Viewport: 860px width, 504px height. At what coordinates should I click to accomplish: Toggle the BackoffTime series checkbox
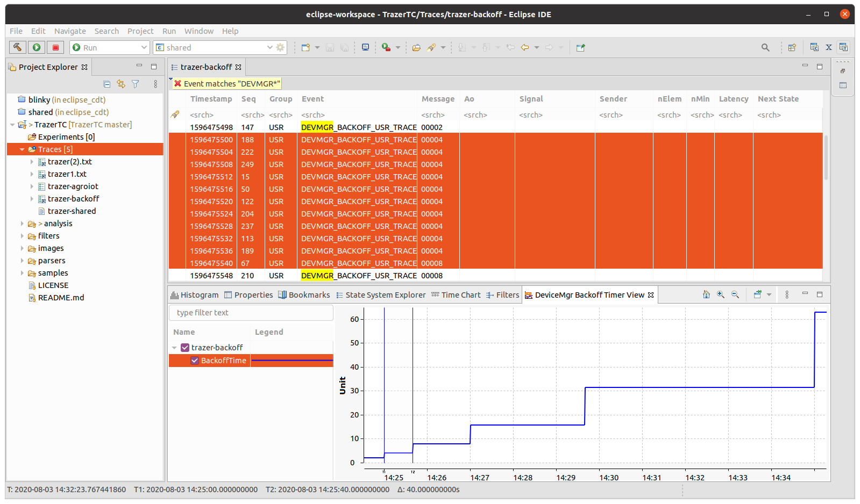(x=195, y=361)
